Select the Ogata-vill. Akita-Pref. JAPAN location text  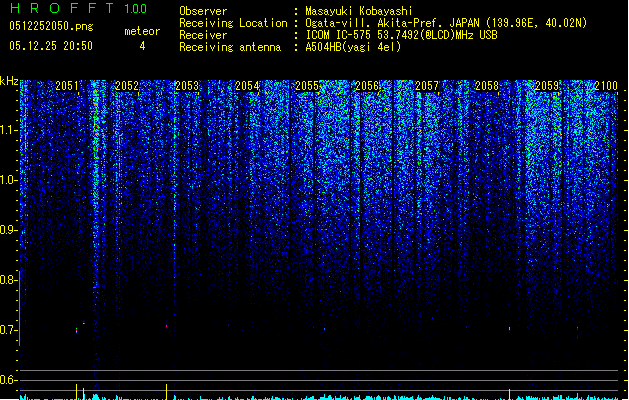pos(446,23)
